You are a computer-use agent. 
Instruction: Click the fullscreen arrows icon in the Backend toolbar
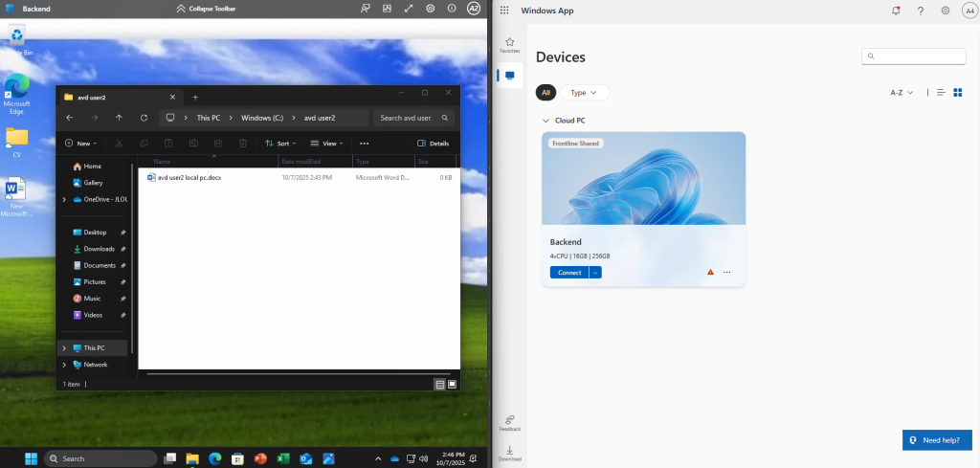pyautogui.click(x=409, y=9)
